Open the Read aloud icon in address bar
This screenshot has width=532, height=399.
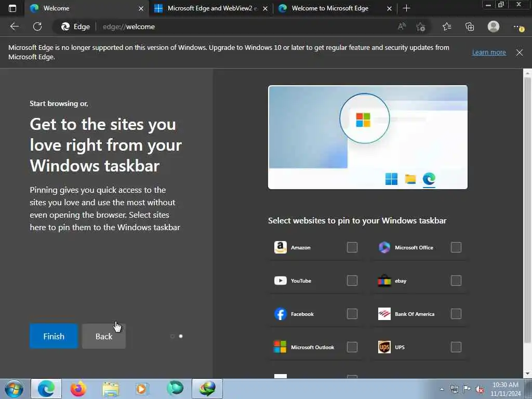402,26
